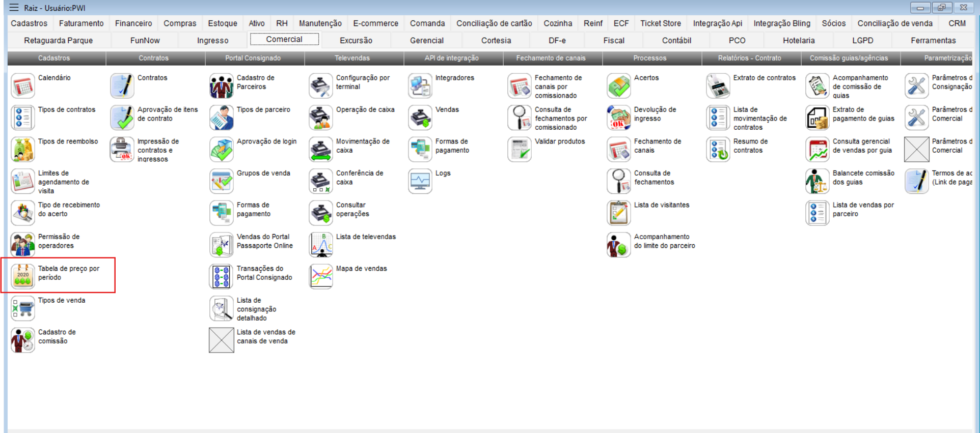Image resolution: width=980 pixels, height=433 pixels.
Task: Open the Integradores icon
Action: [x=420, y=86]
